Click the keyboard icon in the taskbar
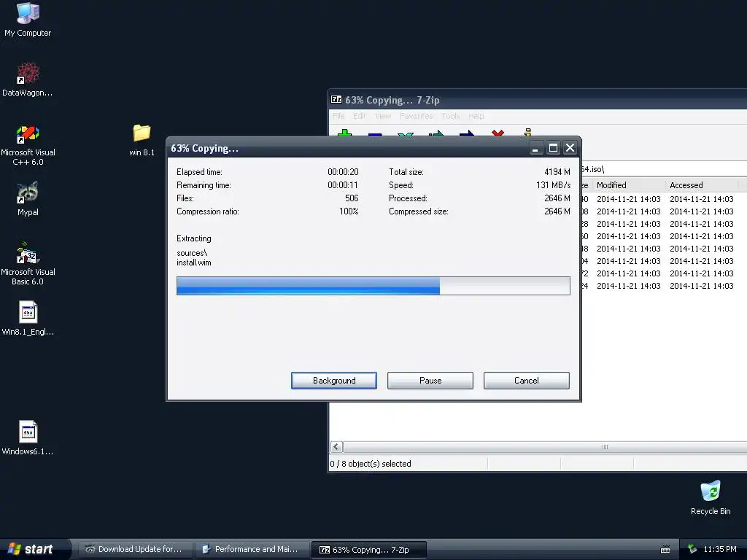747x560 pixels. 665,550
